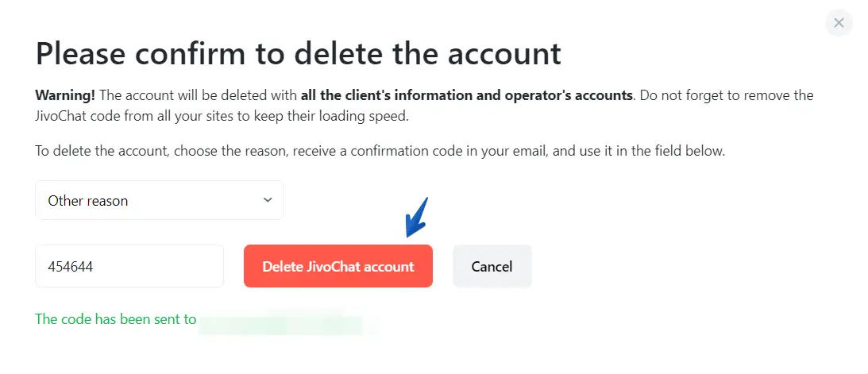Click the blue arrow annotation above delete button
This screenshot has height=374, width=868.
pyautogui.click(x=416, y=218)
